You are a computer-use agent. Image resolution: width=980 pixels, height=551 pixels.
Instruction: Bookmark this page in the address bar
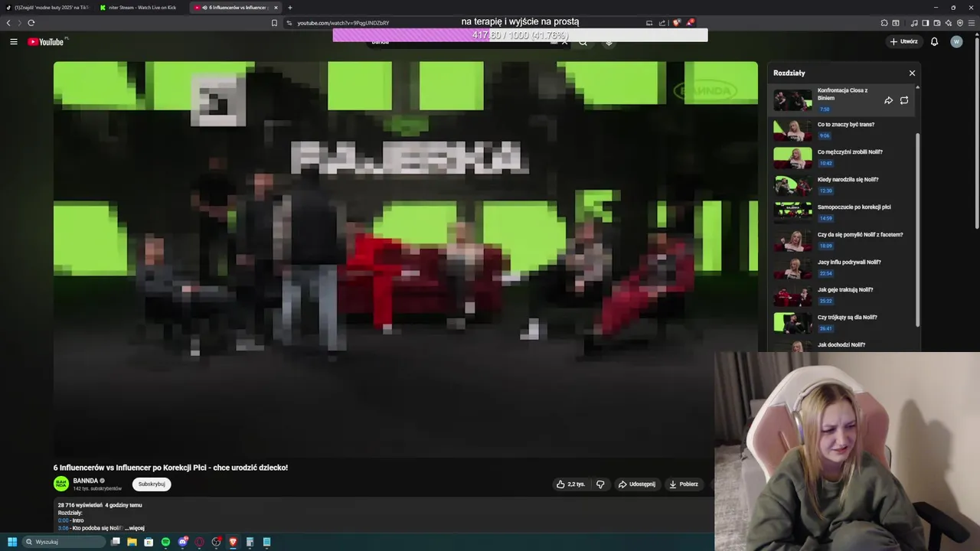click(274, 23)
